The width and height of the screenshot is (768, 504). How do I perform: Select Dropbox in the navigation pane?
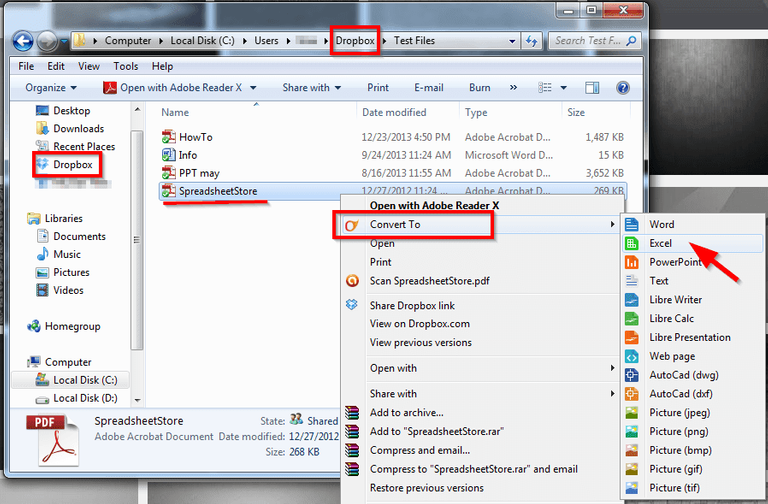coord(72,165)
